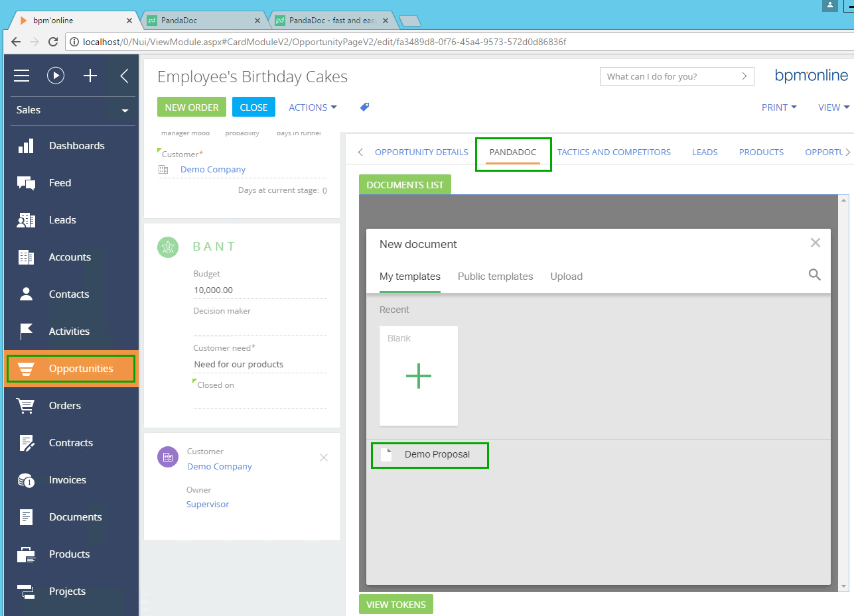Screen dimensions: 854x616
Task: Go to Invoices section
Action: click(71, 480)
